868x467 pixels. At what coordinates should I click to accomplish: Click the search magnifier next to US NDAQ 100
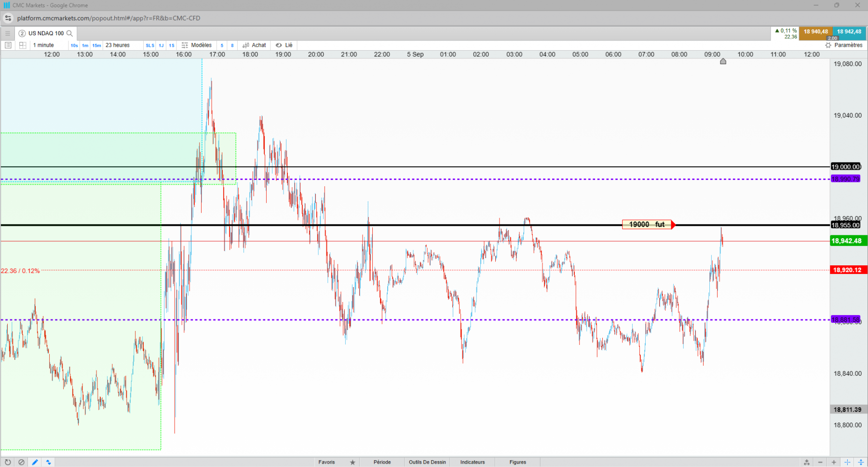69,33
